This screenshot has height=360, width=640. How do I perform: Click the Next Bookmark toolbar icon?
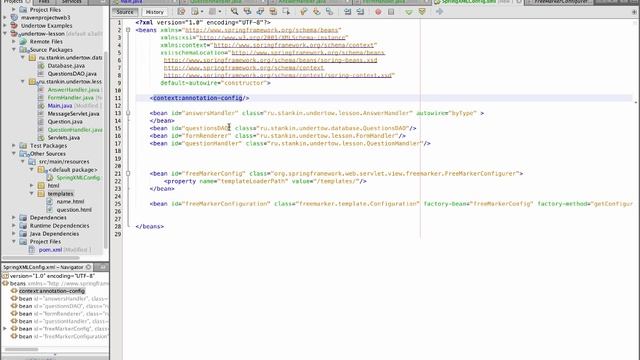click(316, 12)
